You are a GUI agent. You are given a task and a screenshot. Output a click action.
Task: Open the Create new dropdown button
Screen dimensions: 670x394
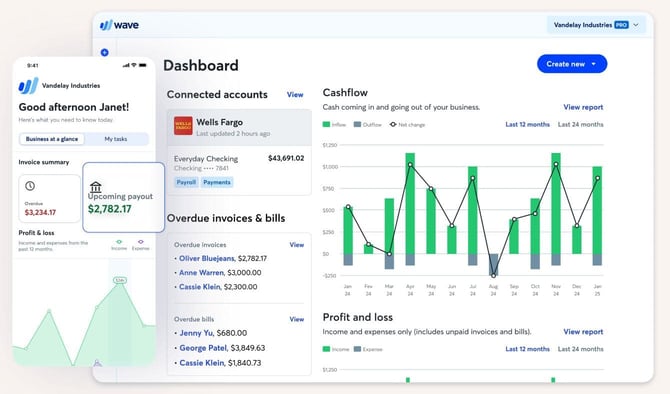(x=572, y=64)
